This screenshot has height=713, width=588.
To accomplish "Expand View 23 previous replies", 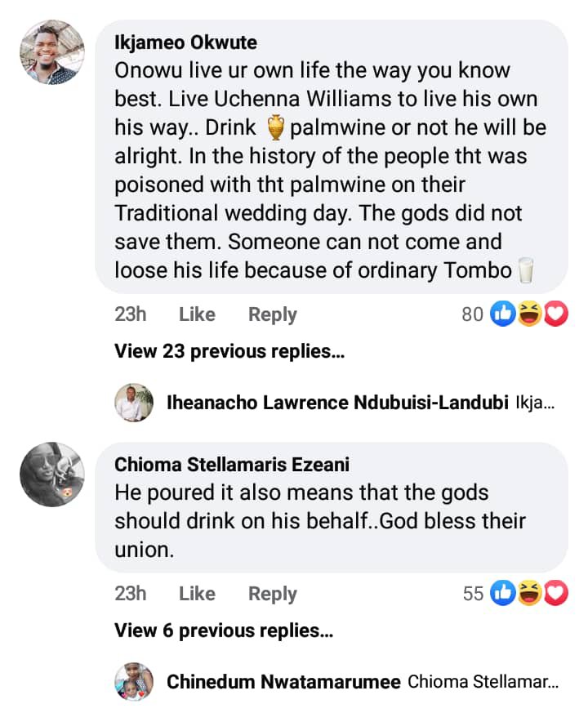I will click(x=229, y=352).
